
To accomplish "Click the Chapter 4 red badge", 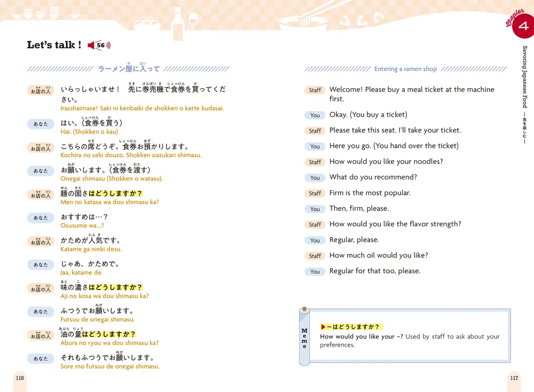I will pos(523,26).
